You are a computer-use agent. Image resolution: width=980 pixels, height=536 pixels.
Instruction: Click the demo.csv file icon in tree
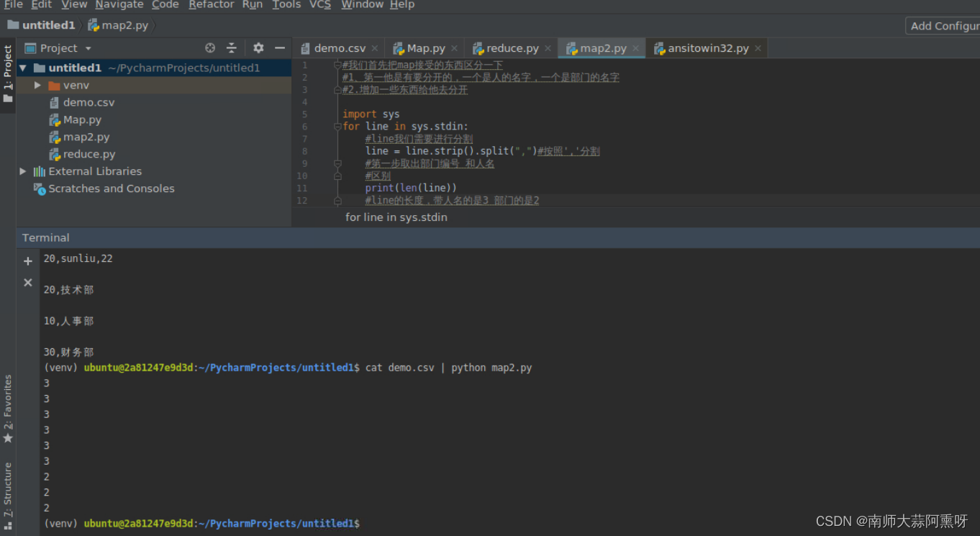coord(55,102)
